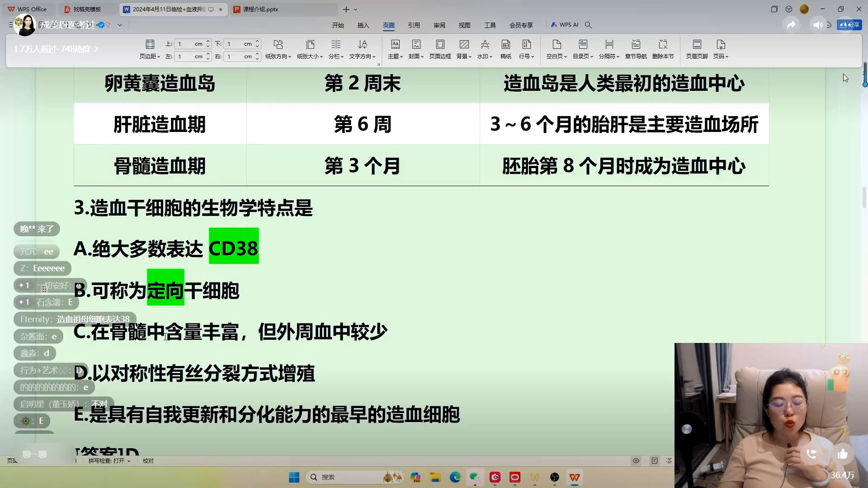Click the 分隔符 breaks icon
The height and width of the screenshot is (488, 868).
coord(609,44)
